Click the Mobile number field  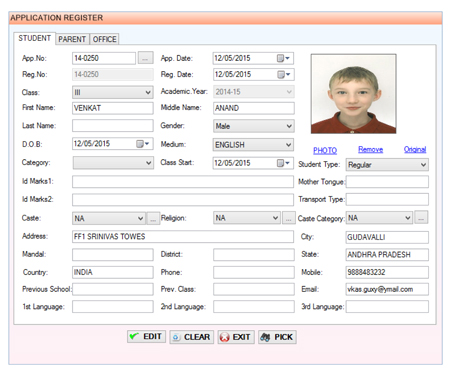pos(387,272)
